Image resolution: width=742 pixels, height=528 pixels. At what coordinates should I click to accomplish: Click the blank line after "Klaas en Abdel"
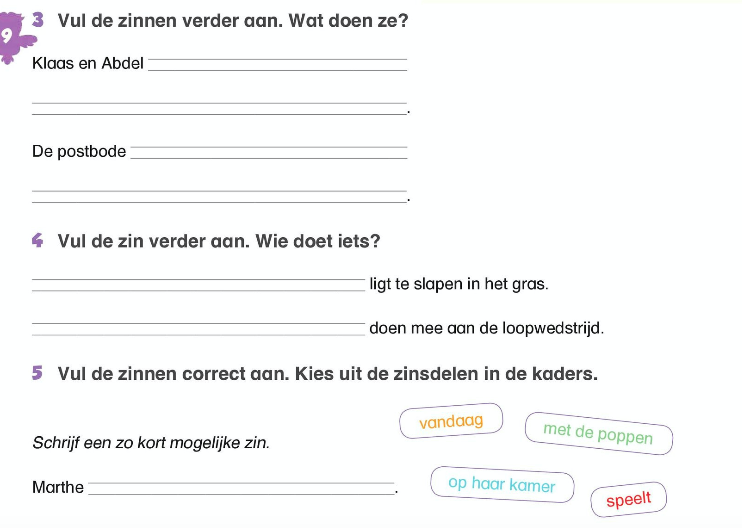(278, 65)
